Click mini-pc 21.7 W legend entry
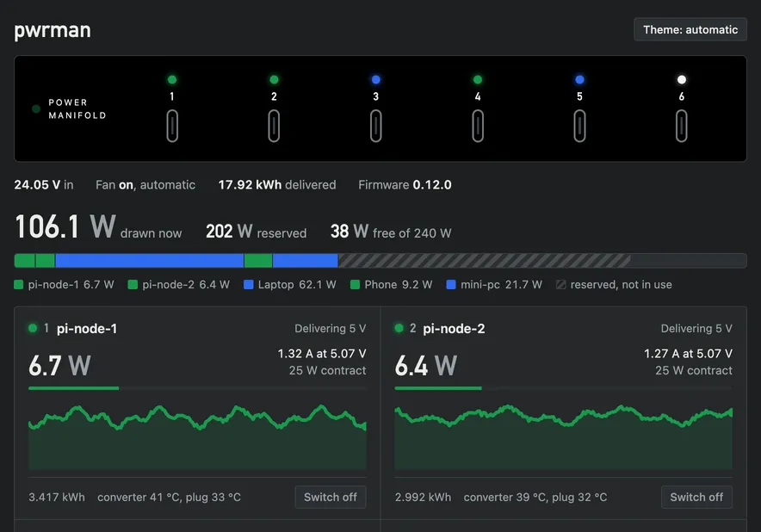The image size is (761, 532). pyautogui.click(x=494, y=284)
